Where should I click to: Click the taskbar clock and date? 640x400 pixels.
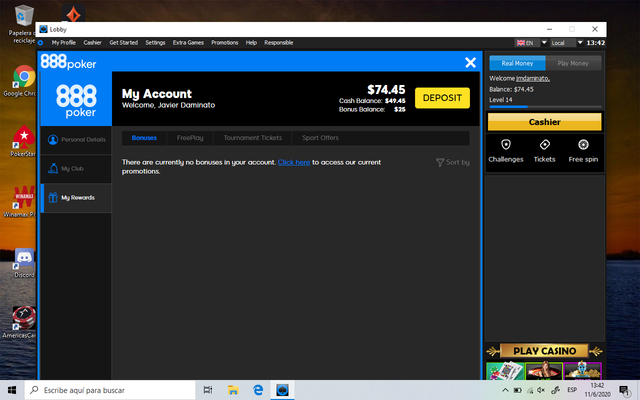tap(597, 390)
